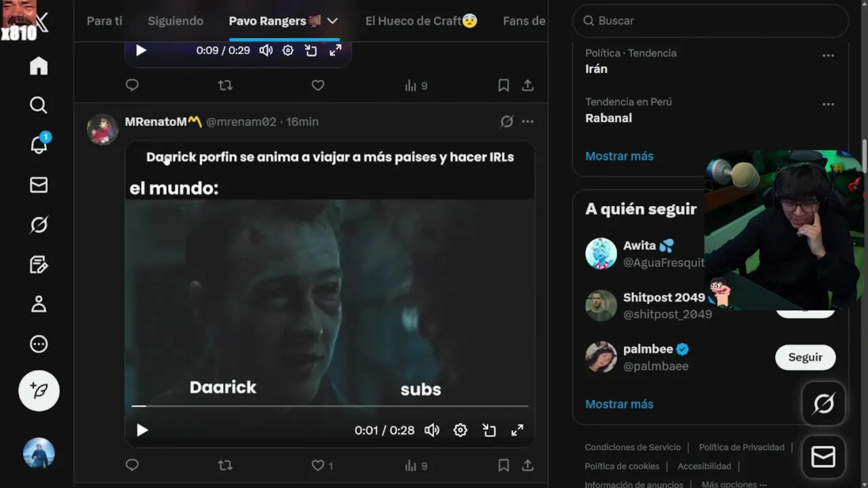
Task: Open more options for Irán trend
Action: click(828, 56)
